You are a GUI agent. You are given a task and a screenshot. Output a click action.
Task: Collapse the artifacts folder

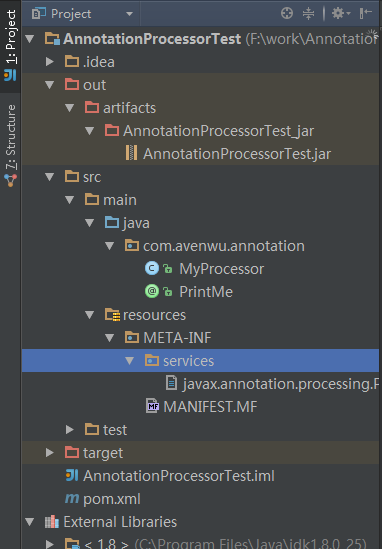pos(70,108)
